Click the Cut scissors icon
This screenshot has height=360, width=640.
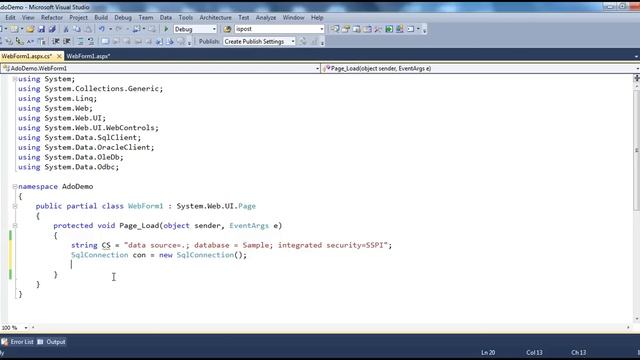tap(65, 29)
